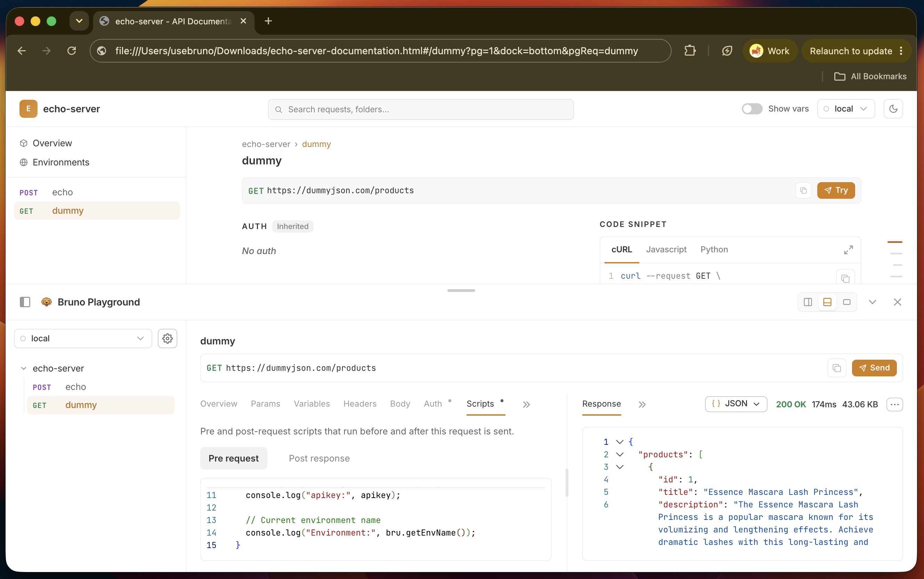This screenshot has width=924, height=579.
Task: Focus the Search requests field
Action: [420, 109]
